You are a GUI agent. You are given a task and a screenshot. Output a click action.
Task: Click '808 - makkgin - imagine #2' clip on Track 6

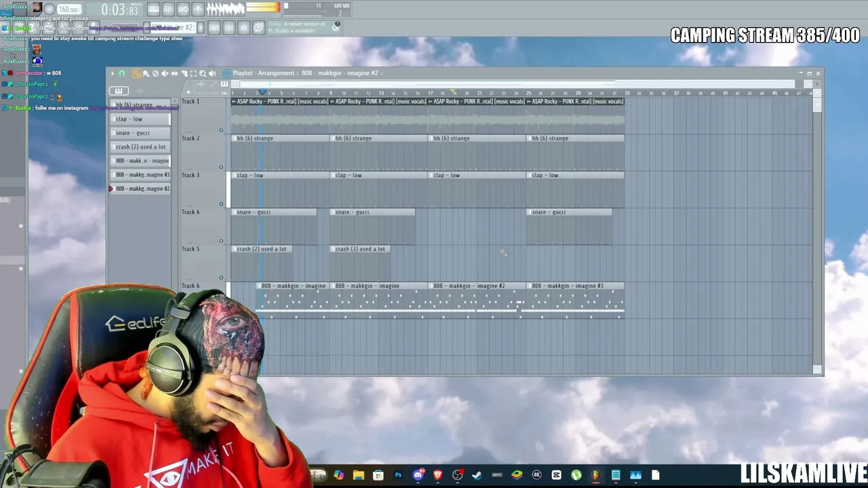[x=477, y=286]
